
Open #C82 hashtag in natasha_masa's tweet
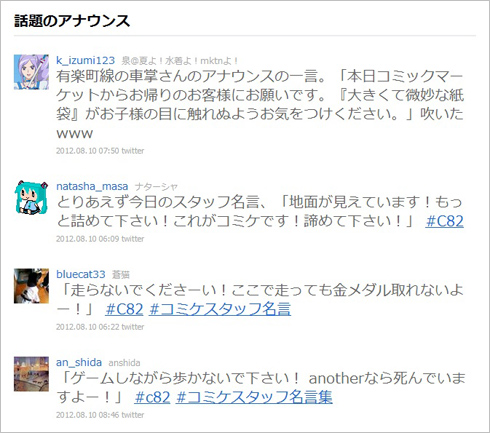(x=444, y=221)
